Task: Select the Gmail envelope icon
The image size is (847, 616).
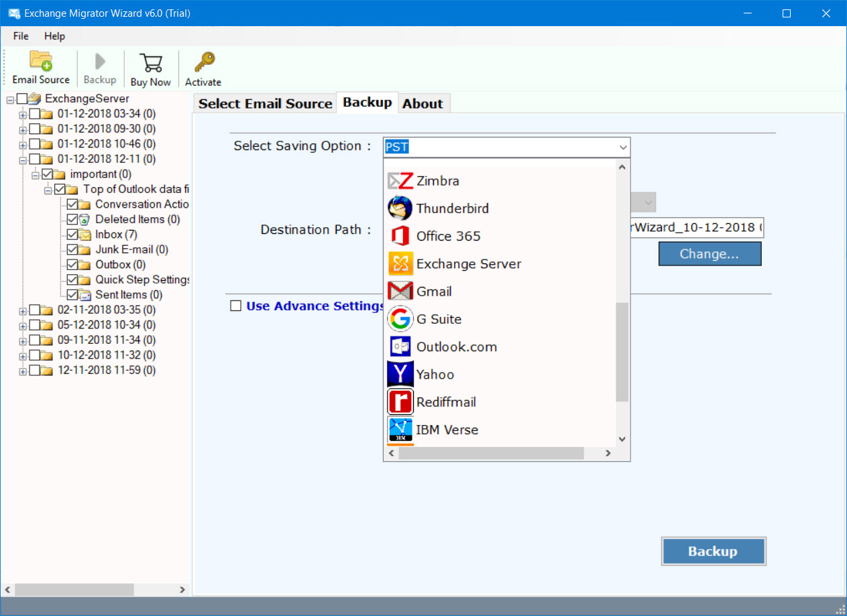Action: pos(400,292)
